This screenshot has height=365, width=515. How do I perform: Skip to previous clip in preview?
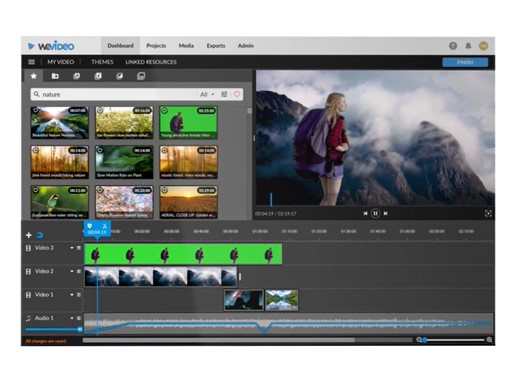coord(365,213)
